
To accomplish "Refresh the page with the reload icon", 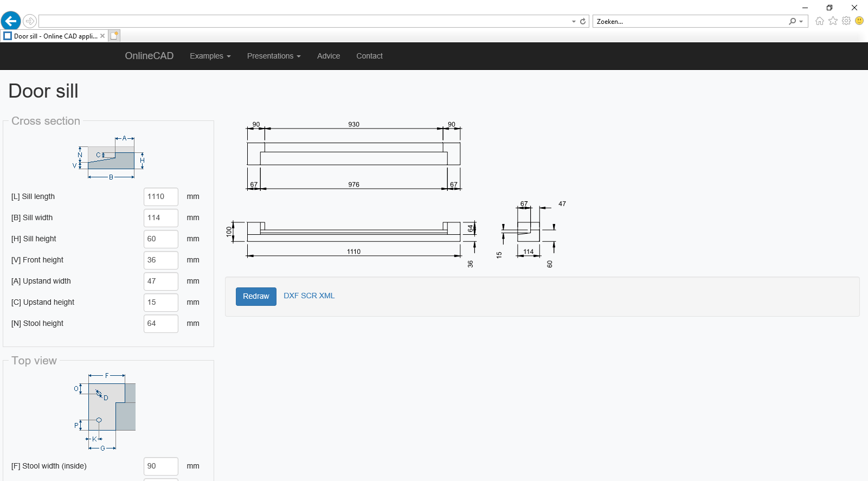I will 583,22.
